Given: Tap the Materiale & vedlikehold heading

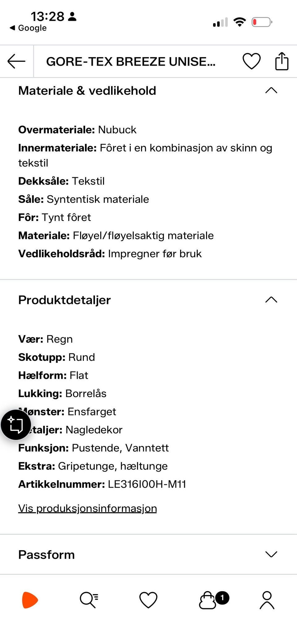Looking at the screenshot, I should coord(87,91).
